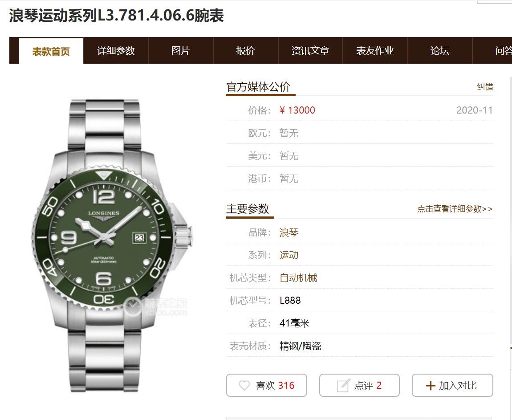
Task: Click the 运动 series link
Action: (x=289, y=255)
